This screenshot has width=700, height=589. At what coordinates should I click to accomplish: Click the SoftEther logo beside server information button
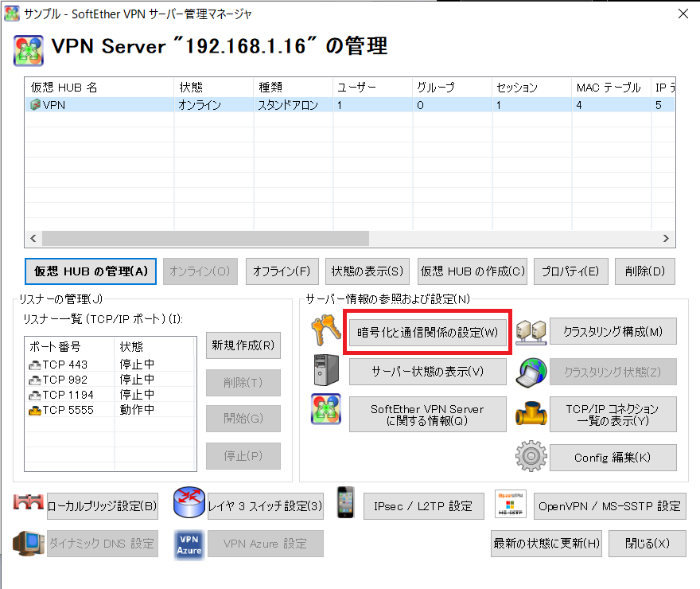tap(326, 409)
